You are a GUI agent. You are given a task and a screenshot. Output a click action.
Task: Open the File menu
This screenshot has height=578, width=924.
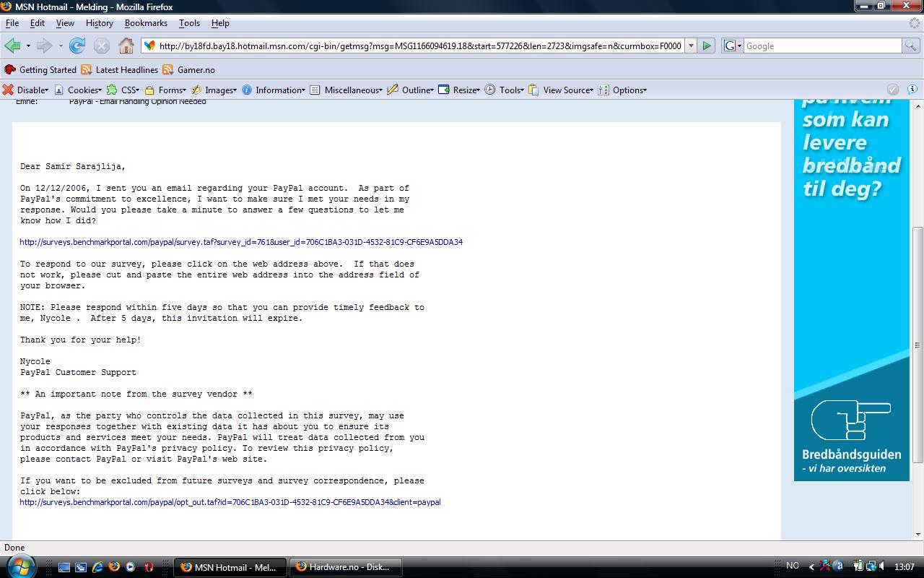click(12, 23)
